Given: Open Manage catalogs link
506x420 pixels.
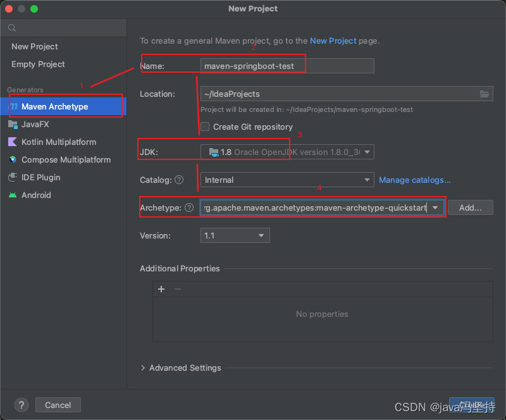Looking at the screenshot, I should tap(415, 180).
